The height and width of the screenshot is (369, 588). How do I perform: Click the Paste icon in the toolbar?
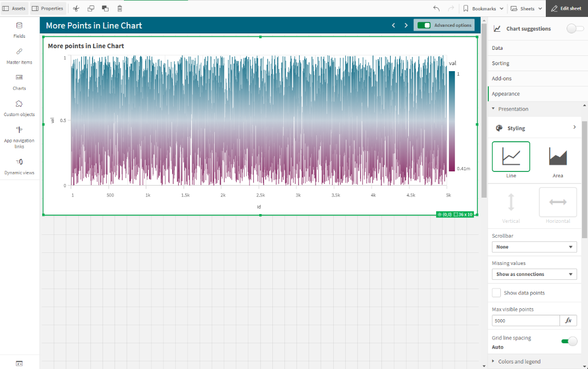click(105, 8)
